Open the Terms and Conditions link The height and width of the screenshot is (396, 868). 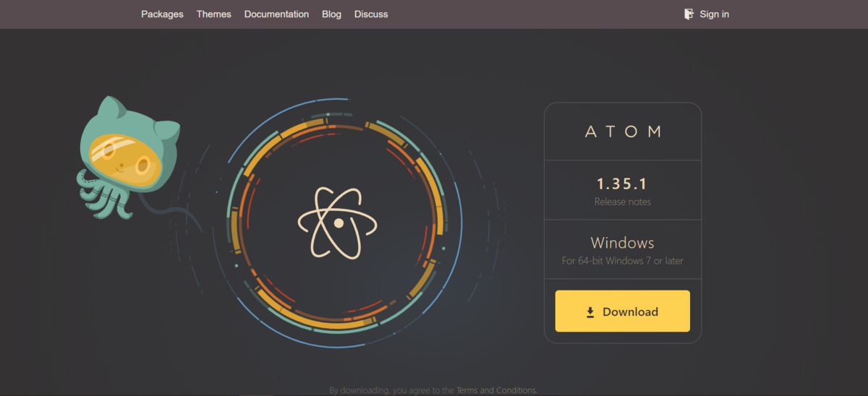pos(496,390)
